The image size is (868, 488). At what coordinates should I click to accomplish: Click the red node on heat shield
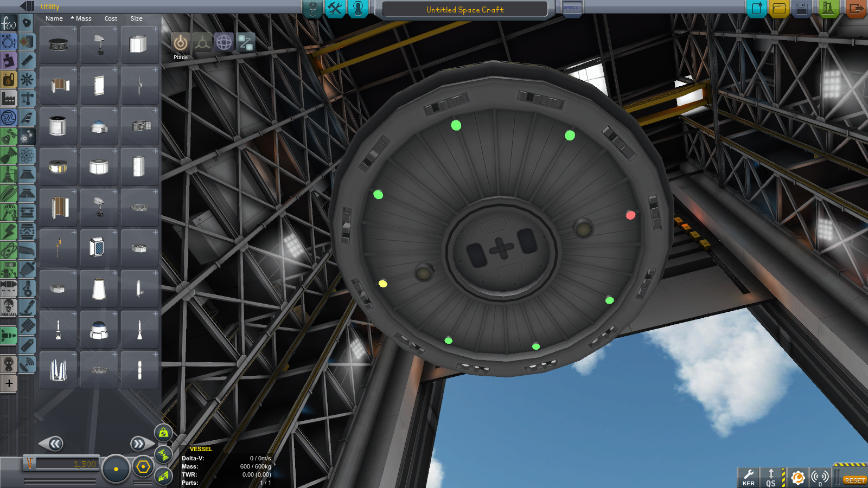(630, 215)
